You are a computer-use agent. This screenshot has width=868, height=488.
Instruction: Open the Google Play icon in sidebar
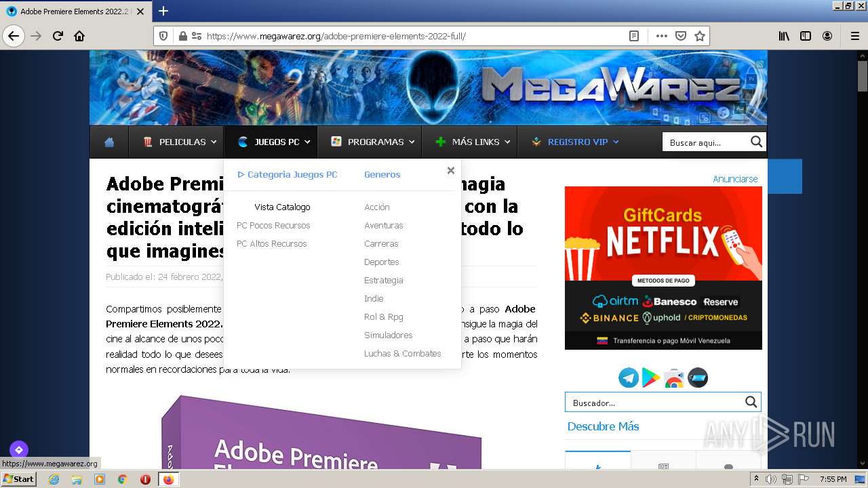pyautogui.click(x=651, y=378)
